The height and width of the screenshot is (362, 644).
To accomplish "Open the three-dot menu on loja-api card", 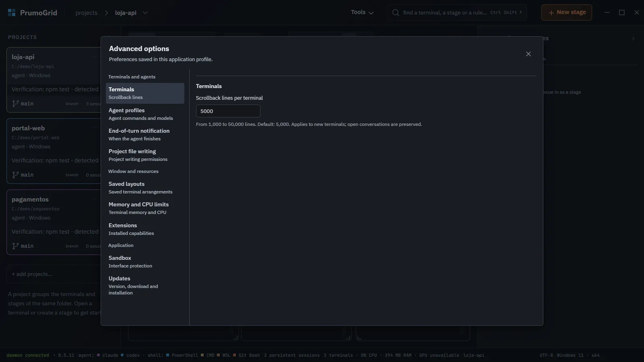I will point(95,57).
